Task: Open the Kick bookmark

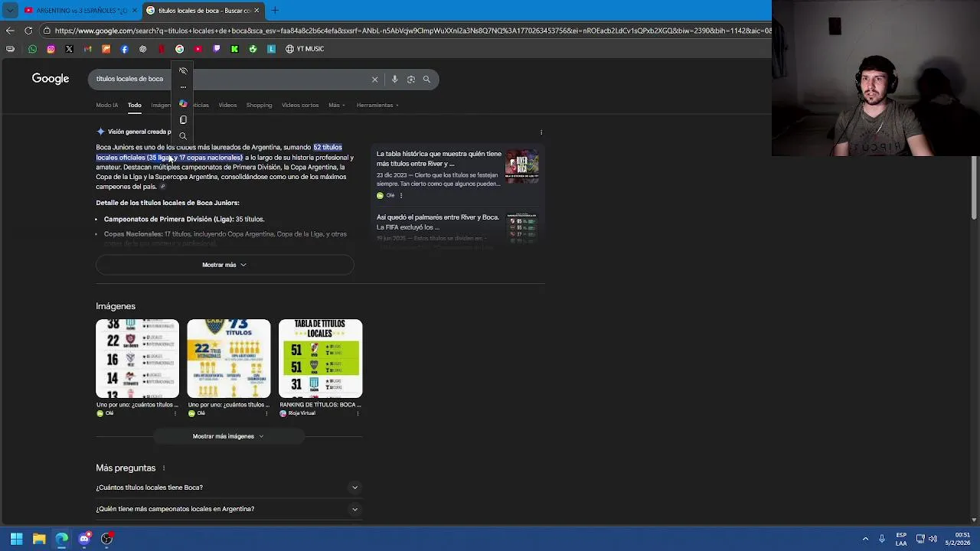Action: click(x=234, y=49)
